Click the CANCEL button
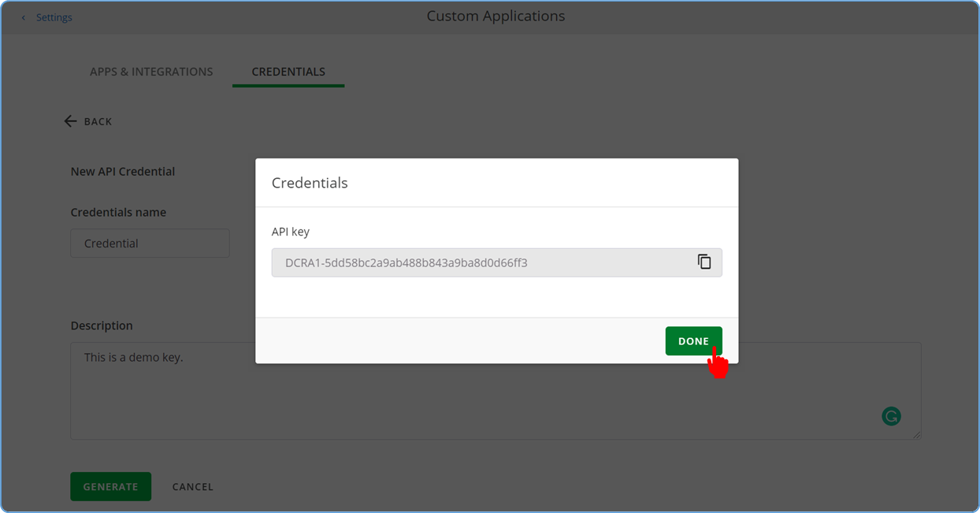 point(193,487)
